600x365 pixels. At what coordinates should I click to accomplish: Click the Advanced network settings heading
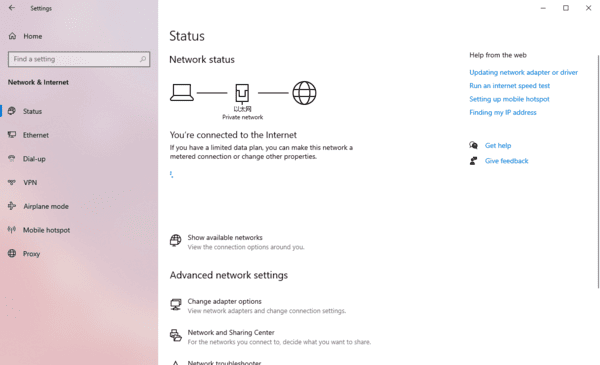(228, 275)
